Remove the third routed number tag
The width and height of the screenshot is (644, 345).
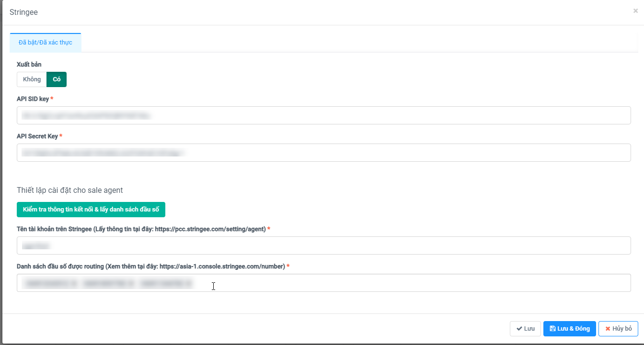(x=188, y=284)
